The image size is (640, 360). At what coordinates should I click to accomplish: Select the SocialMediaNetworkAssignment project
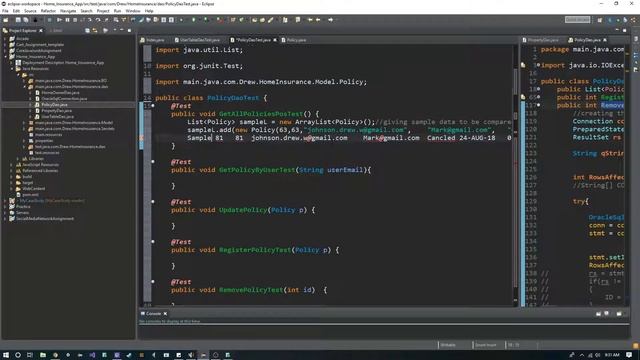[x=45, y=219]
